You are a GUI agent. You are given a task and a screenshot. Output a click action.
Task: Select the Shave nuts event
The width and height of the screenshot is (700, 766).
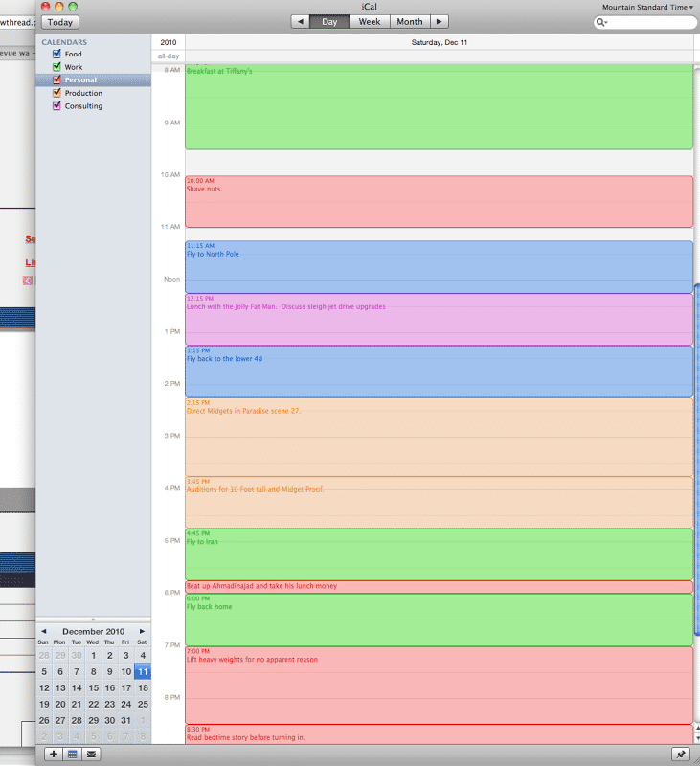click(x=439, y=202)
